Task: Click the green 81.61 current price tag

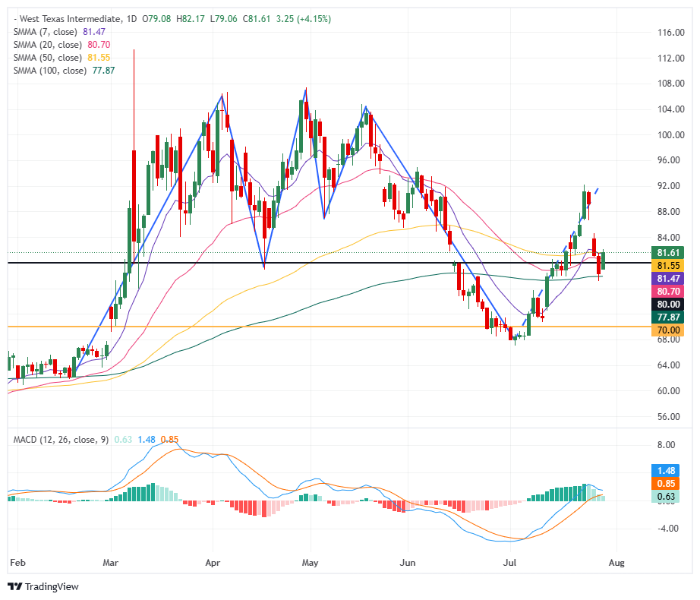Action: (x=667, y=253)
